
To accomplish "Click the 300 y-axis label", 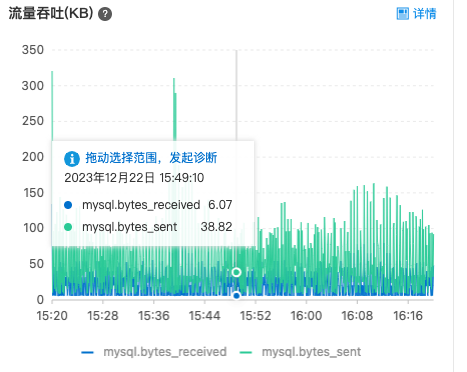I will click(x=33, y=86).
